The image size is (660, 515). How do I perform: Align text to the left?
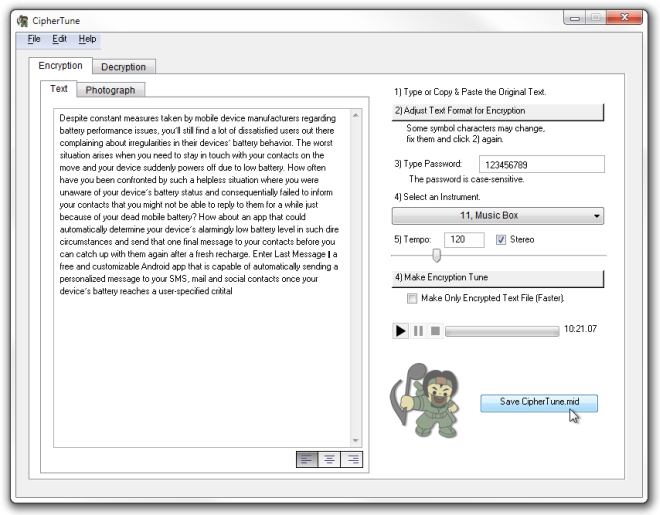[x=307, y=460]
